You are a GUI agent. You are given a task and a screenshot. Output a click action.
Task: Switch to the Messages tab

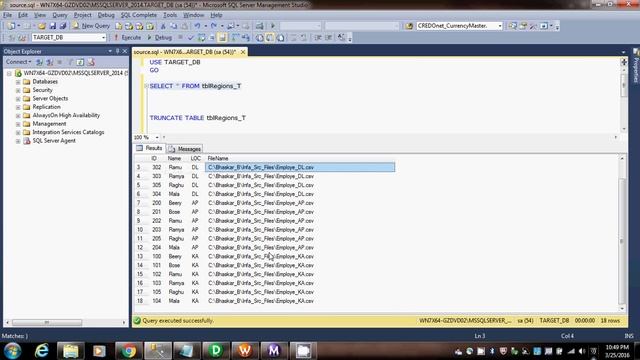coord(184,149)
